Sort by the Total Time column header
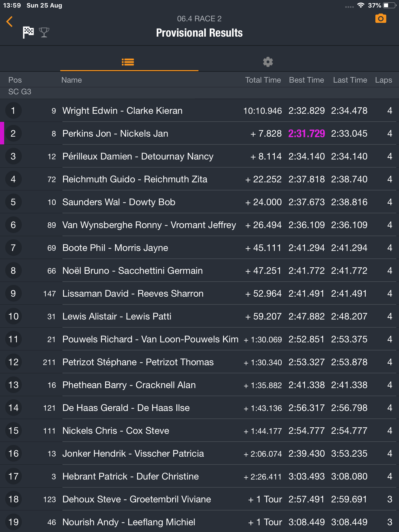Image resolution: width=399 pixels, height=532 pixels. coord(263,80)
